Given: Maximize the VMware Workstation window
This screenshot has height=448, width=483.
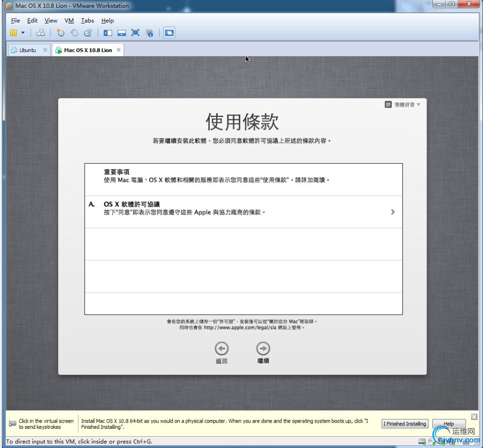Looking at the screenshot, I should pyautogui.click(x=452, y=4).
